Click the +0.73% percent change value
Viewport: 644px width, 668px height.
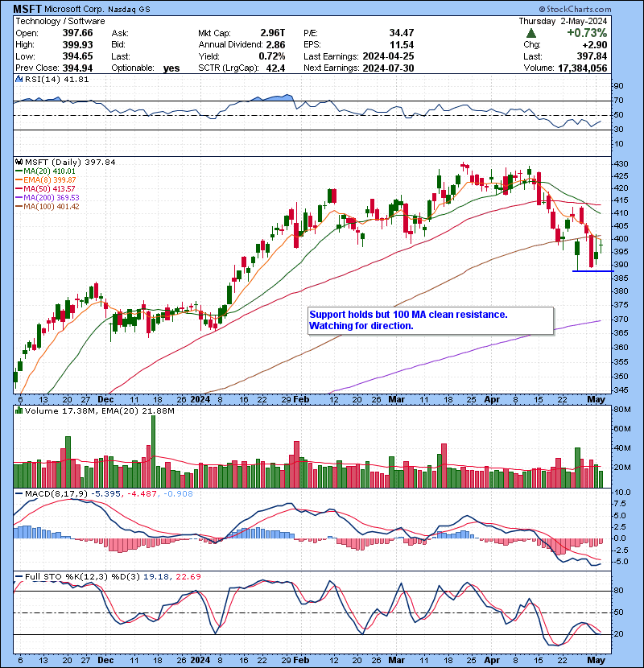(587, 33)
